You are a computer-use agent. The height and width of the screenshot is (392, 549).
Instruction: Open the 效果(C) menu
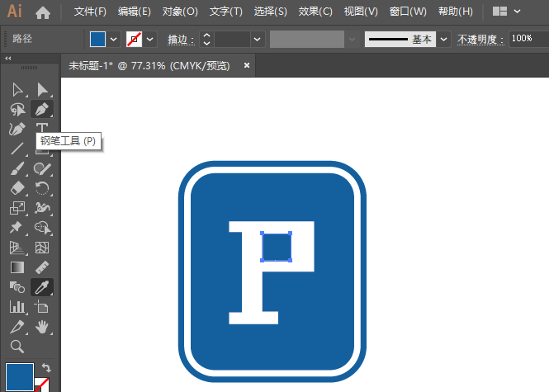315,12
